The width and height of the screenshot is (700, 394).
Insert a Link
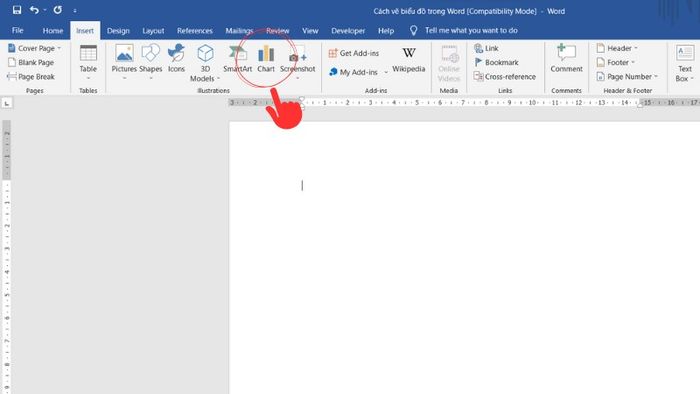(486, 48)
